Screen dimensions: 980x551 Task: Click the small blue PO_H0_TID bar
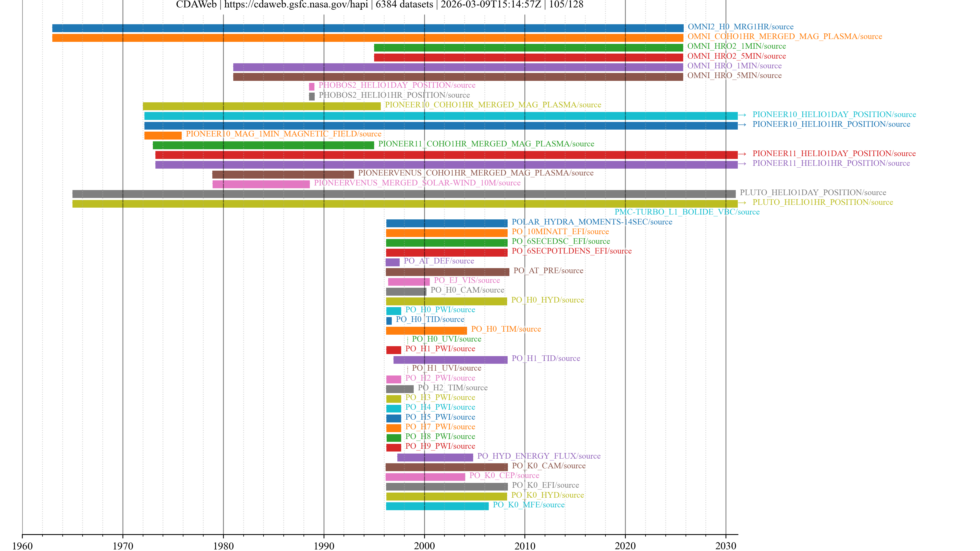coord(389,321)
